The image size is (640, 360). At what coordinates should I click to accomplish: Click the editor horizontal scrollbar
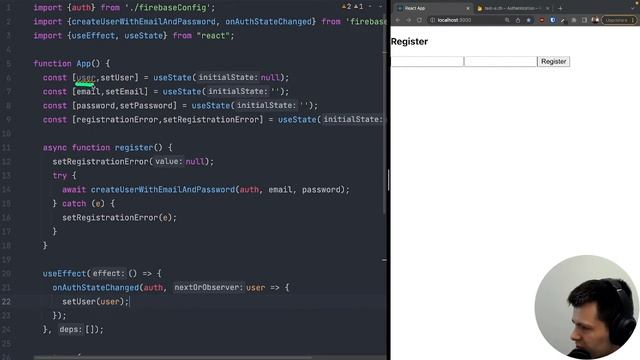coord(172,358)
